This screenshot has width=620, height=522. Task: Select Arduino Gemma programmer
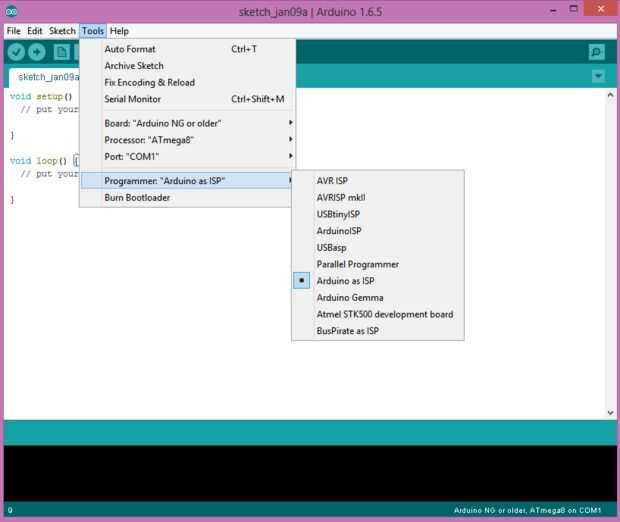coord(378,297)
